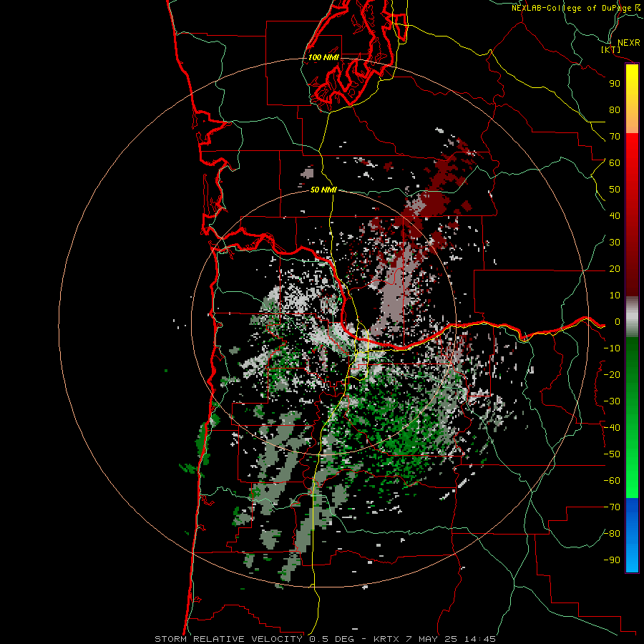This screenshot has height=644, width=644.
Task: Click the 50 NMI range ring label
Action: pyautogui.click(x=323, y=190)
